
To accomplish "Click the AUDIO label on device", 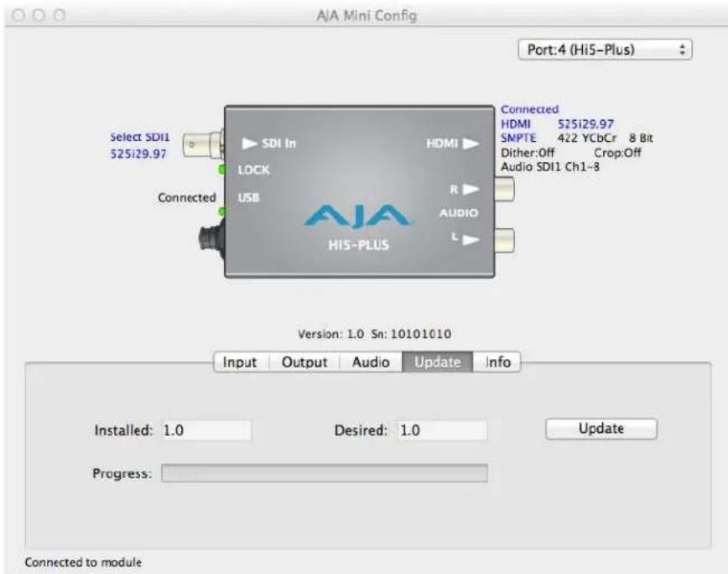I will 459,212.
